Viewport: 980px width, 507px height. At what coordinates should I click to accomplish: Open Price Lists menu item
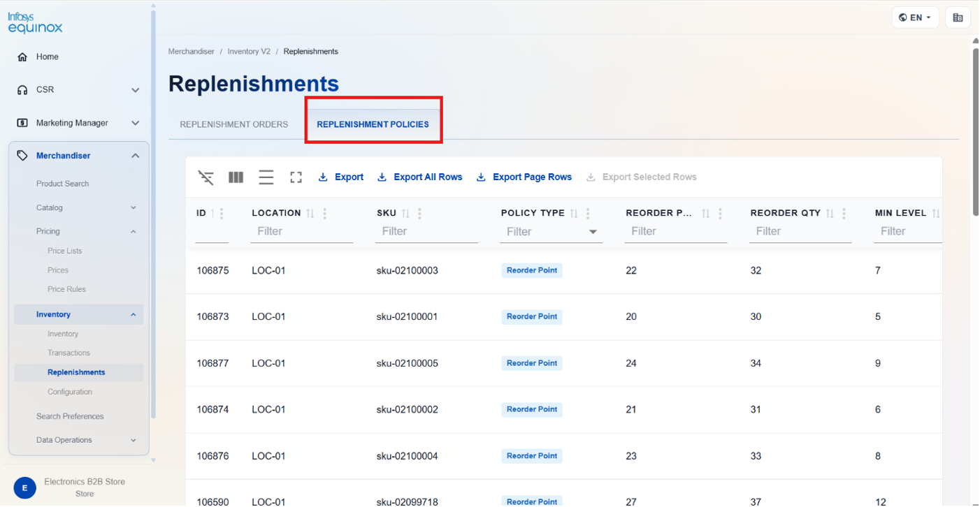point(64,251)
